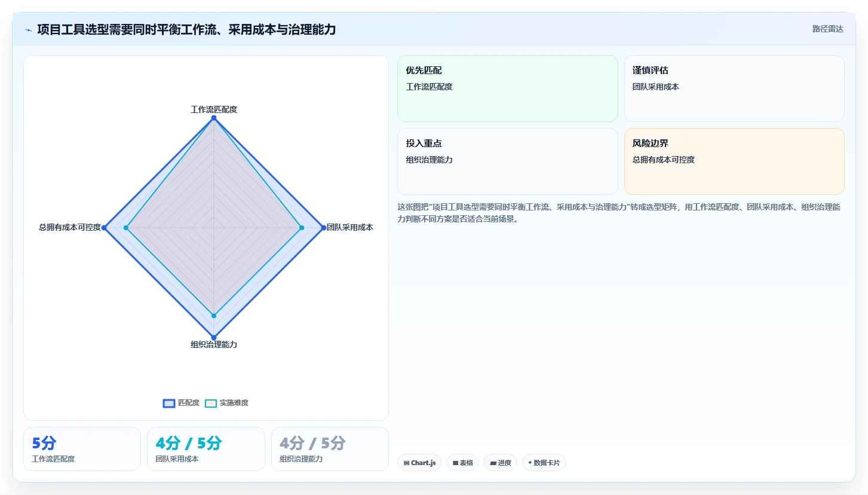Screen dimensions: 868x495
Task: Select the 实施难度 data point on 组织治理能力 axis
Action: (214, 316)
